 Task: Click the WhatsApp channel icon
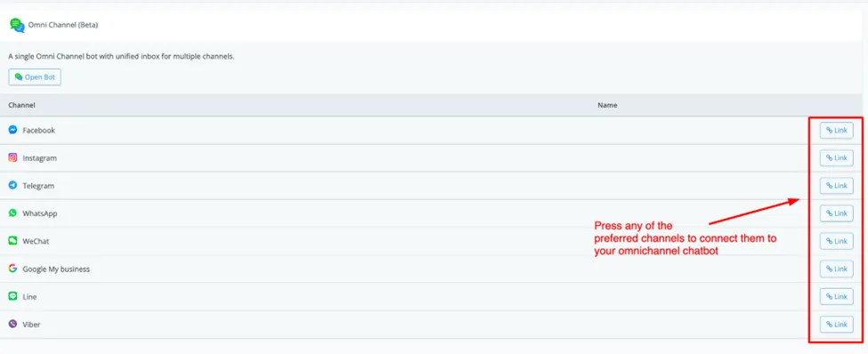click(12, 213)
